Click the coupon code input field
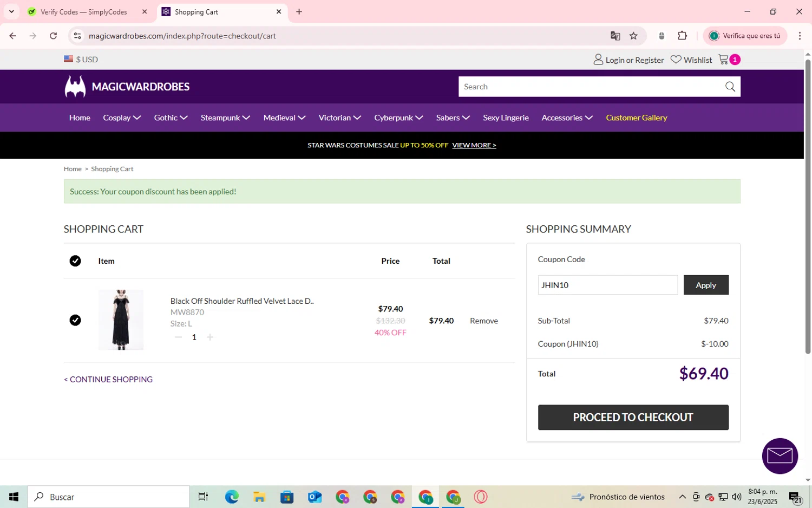 [607, 285]
